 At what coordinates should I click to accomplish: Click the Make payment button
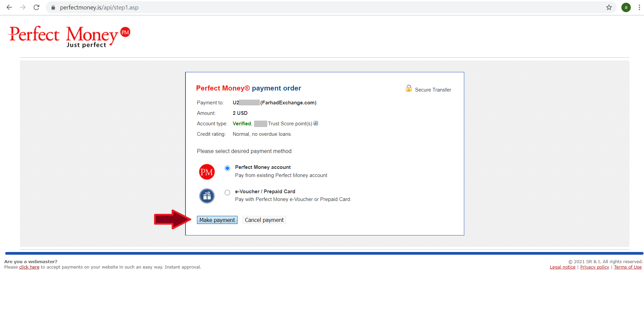(217, 220)
